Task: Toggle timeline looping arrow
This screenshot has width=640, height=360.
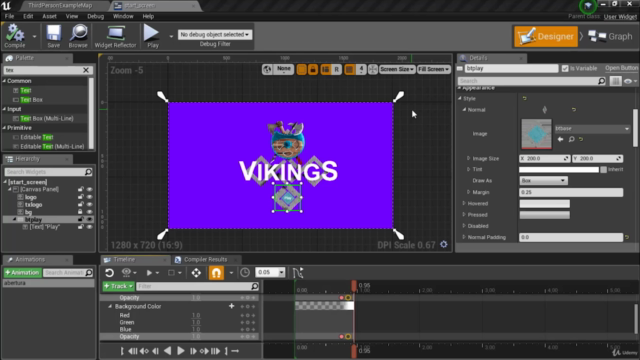Action: pyautogui.click(x=235, y=351)
